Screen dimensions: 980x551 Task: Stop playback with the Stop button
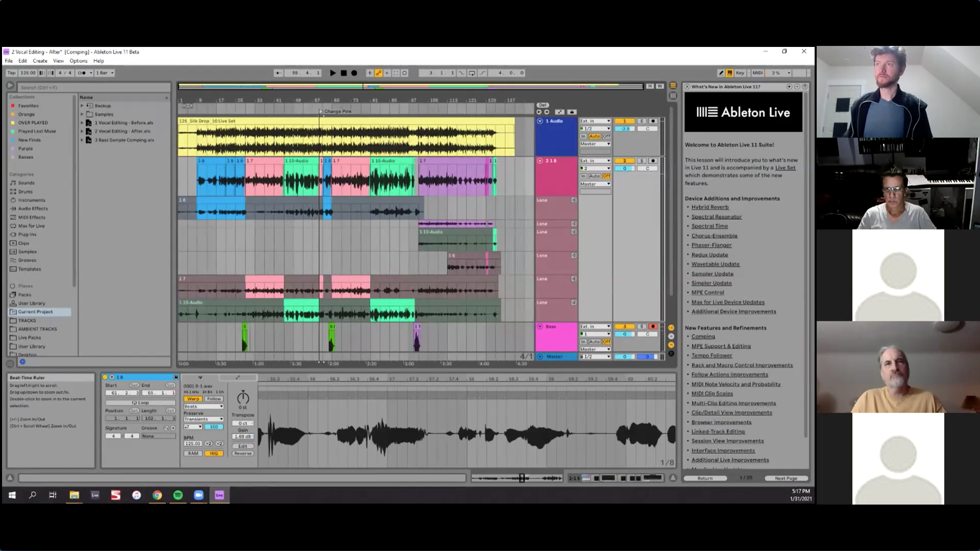(x=344, y=73)
